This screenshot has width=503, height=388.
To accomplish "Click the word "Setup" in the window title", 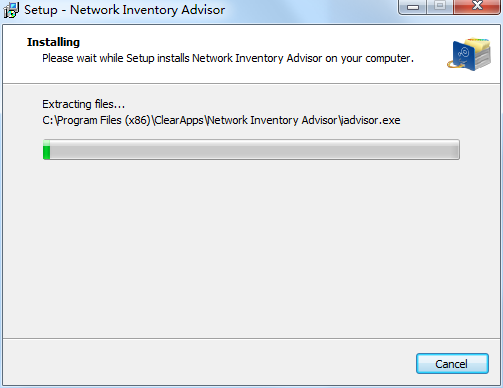I will point(41,10).
